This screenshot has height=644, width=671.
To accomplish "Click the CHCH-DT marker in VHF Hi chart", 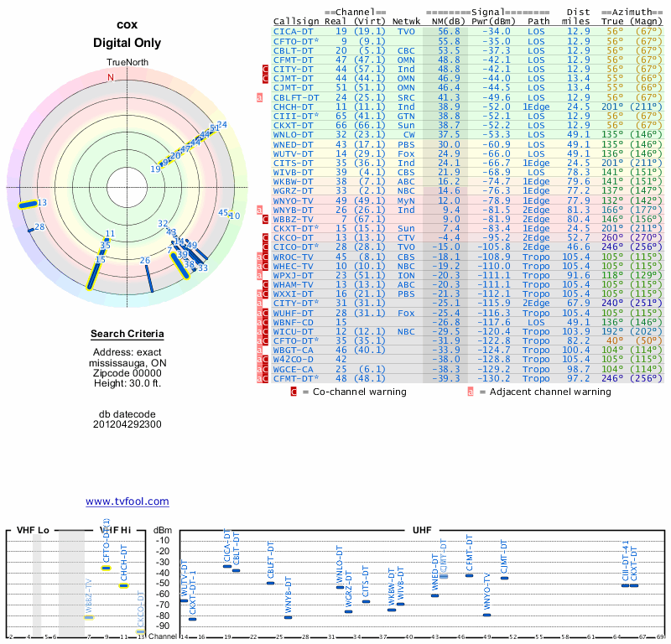I will pyautogui.click(x=123, y=585).
